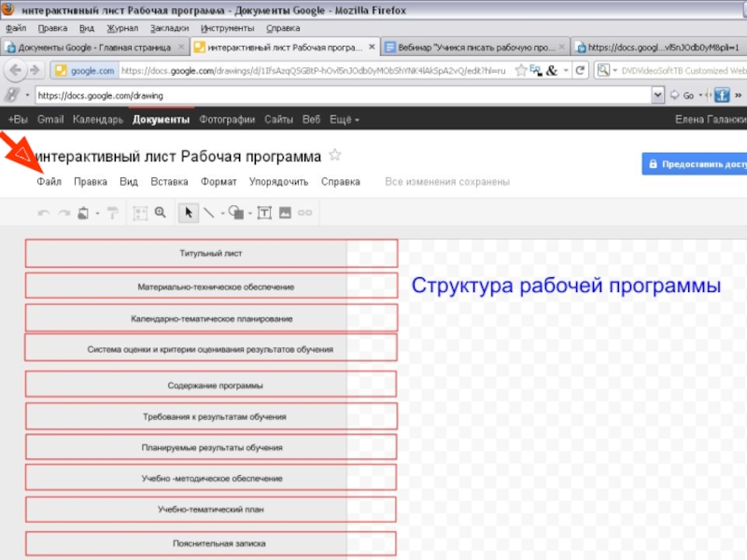Star the drawing title

(335, 155)
